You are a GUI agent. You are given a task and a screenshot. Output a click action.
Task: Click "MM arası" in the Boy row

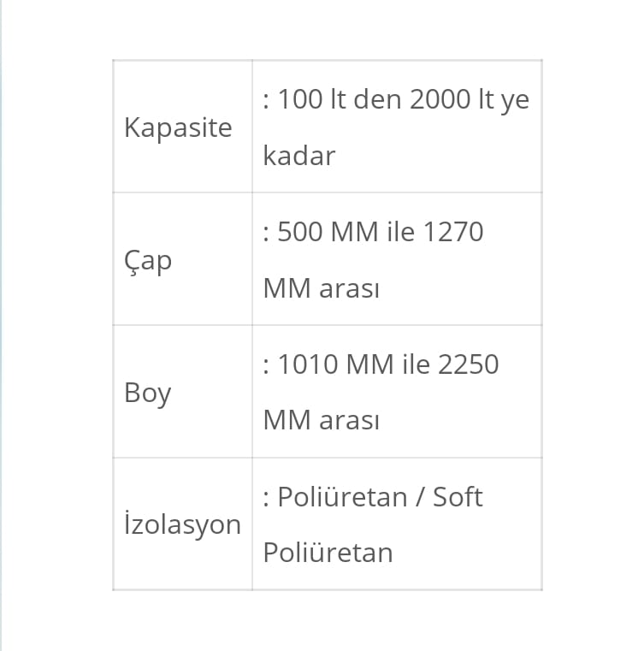[x=321, y=420]
